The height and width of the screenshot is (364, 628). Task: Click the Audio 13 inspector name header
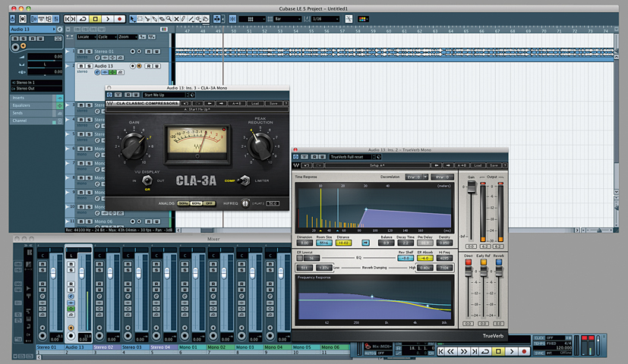click(x=33, y=30)
